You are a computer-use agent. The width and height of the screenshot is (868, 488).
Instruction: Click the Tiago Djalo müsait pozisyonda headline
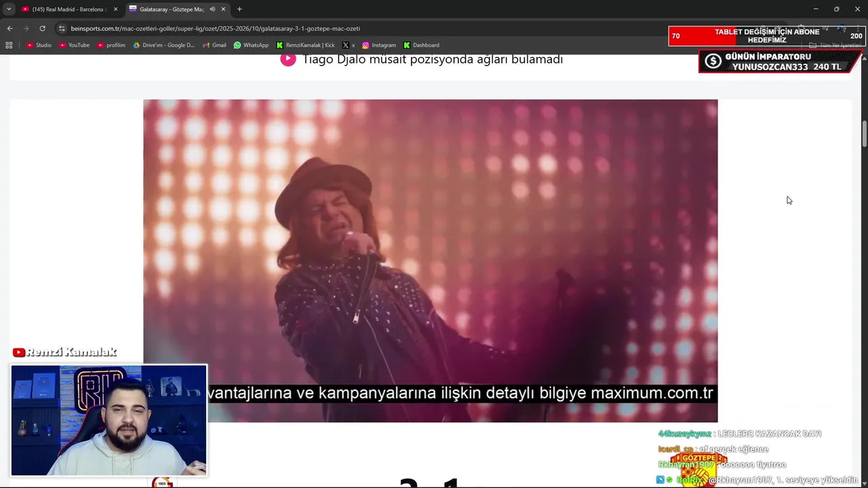pos(433,59)
